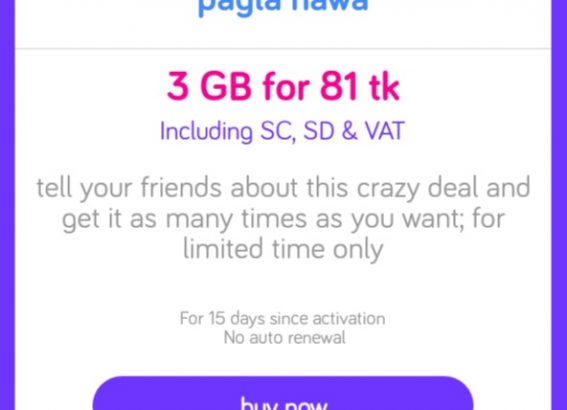
Task: Tap the purple buy now button
Action: click(283, 393)
